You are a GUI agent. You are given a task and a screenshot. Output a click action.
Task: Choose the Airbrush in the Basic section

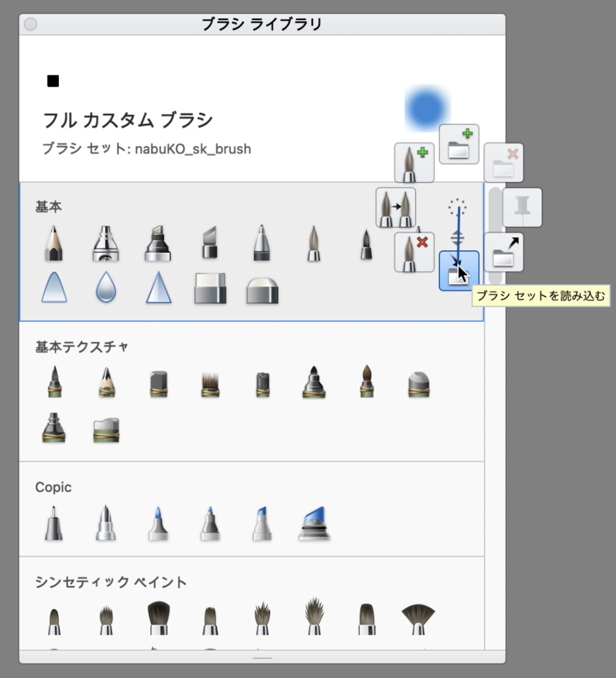tap(106, 242)
